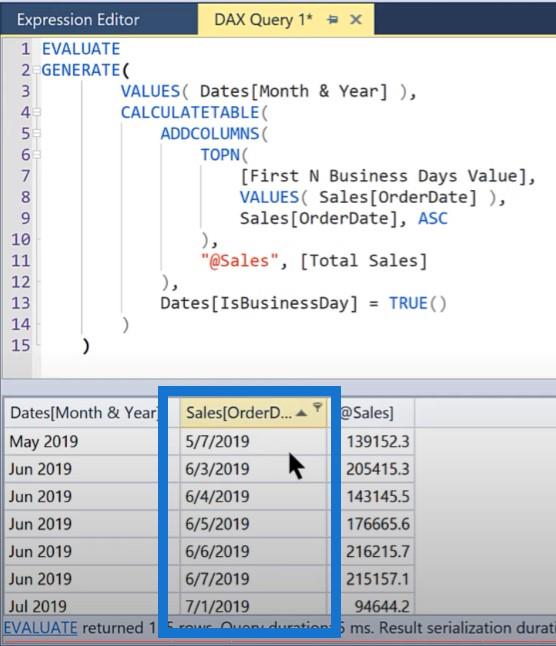
Task: Collapse the TOPN block at line 6
Action: 36,155
